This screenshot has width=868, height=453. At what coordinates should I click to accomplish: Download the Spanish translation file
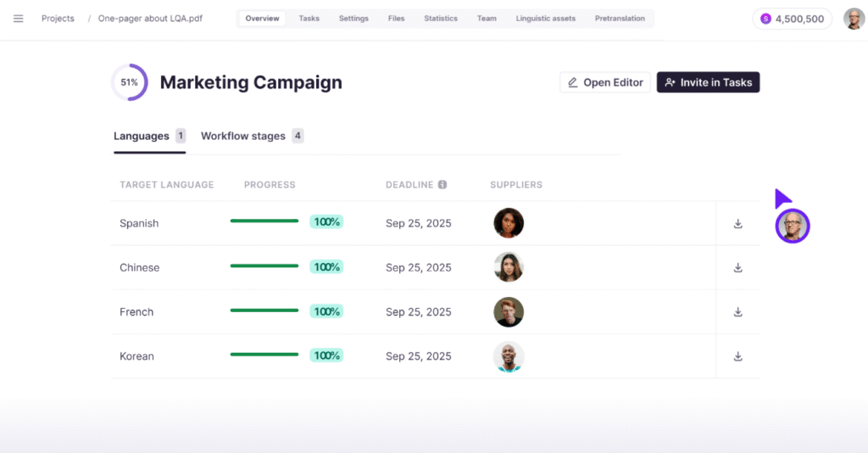(737, 224)
